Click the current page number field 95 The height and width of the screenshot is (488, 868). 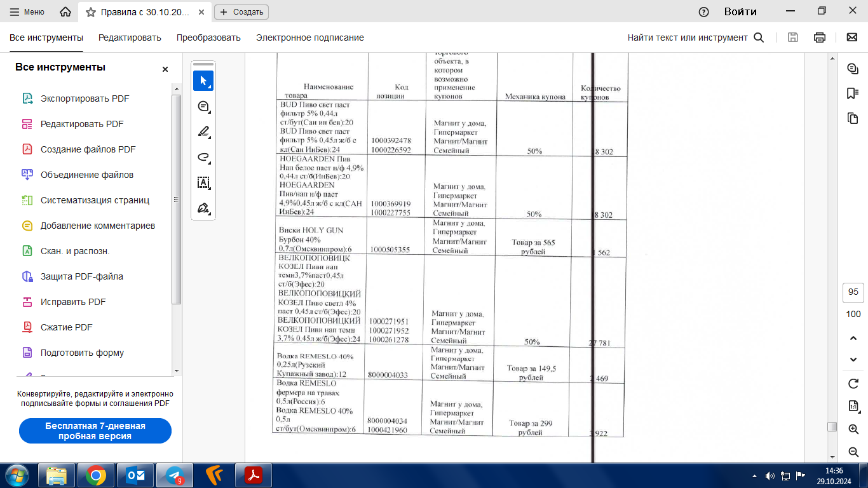click(853, 292)
